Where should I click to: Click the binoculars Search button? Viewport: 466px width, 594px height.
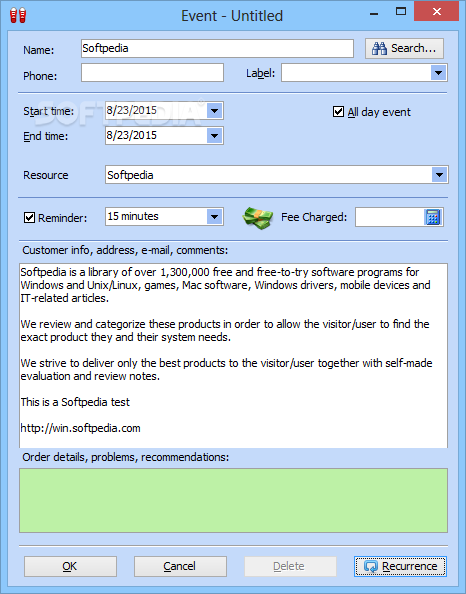[x=404, y=48]
